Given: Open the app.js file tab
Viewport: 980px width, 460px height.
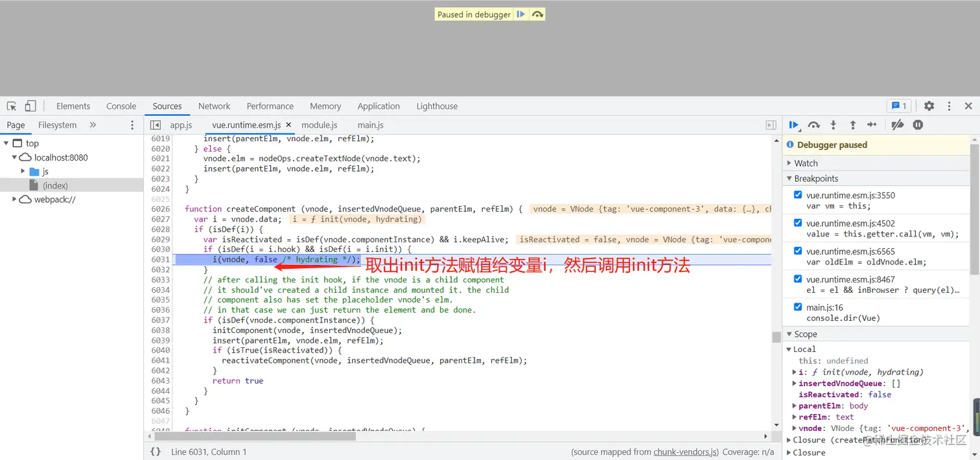Looking at the screenshot, I should point(181,125).
